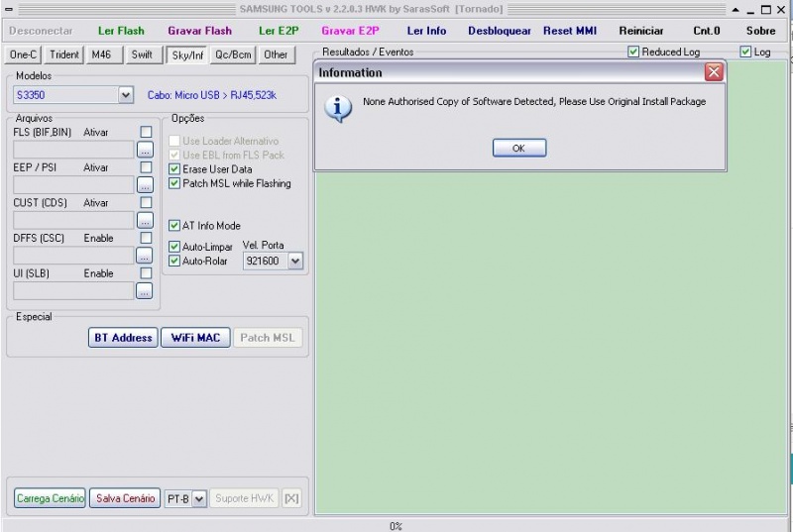
Task: Click the BT Address button
Action: point(123,338)
